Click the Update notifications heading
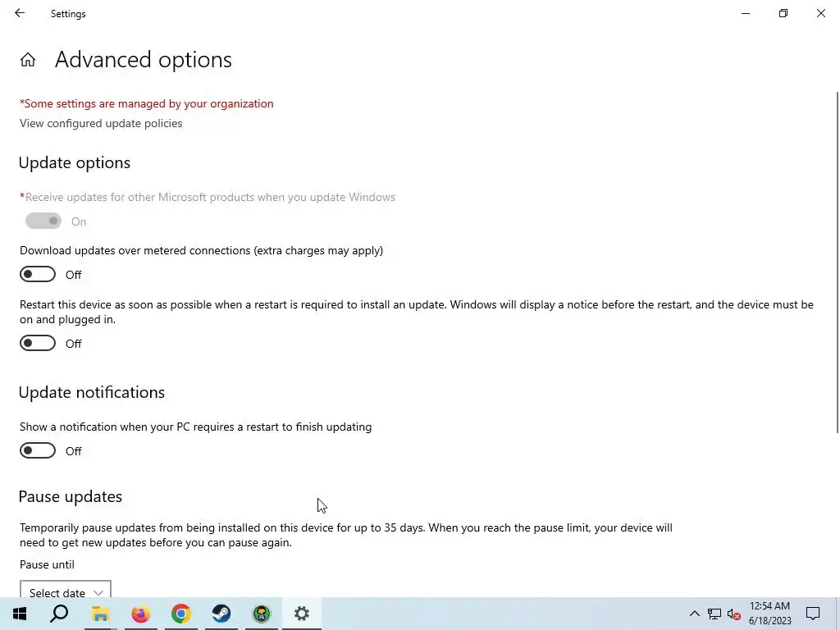840x630 pixels. point(92,392)
